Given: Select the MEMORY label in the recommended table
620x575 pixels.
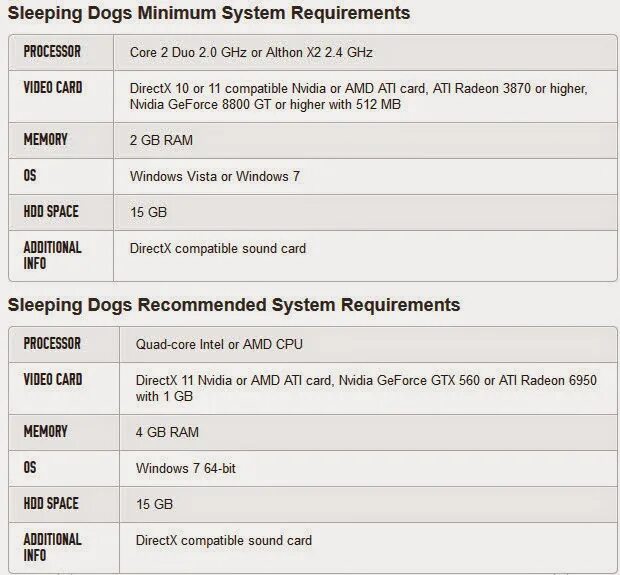Looking at the screenshot, I should (45, 431).
